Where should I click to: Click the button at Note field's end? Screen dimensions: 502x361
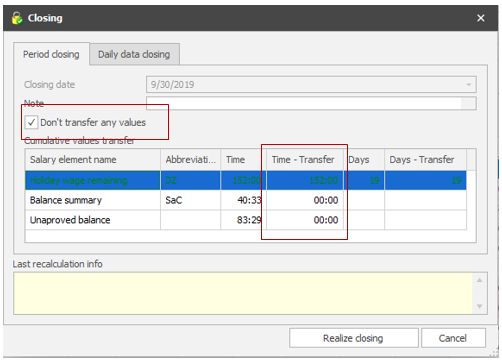[x=468, y=103]
